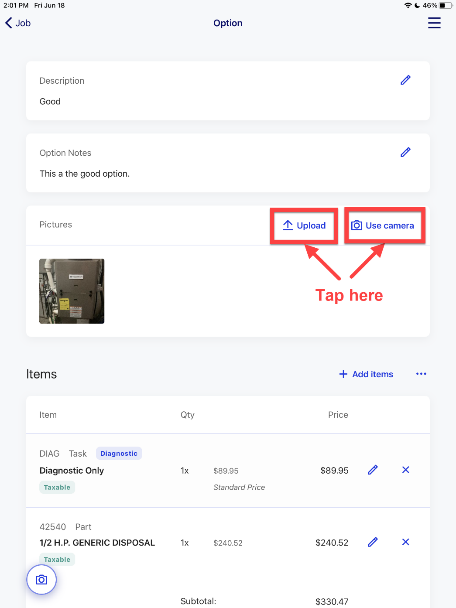Viewport: 456px width, 608px height.
Task: Edit the Description field pencil icon
Action: 405,80
